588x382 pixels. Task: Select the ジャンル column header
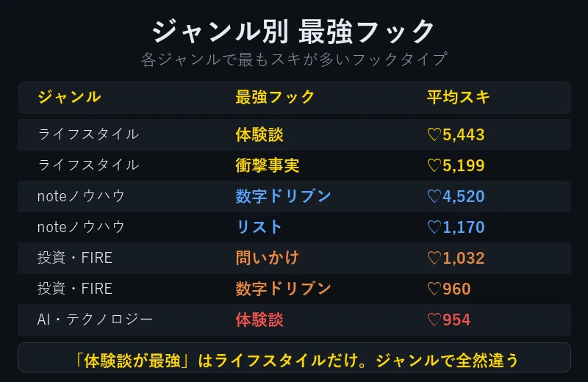point(69,97)
